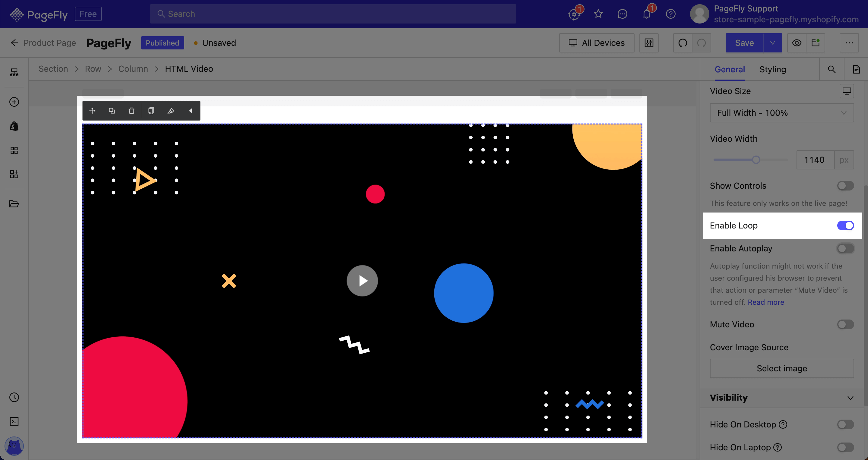This screenshot has height=460, width=868.
Task: Click the copy icon in element toolbar
Action: point(151,111)
